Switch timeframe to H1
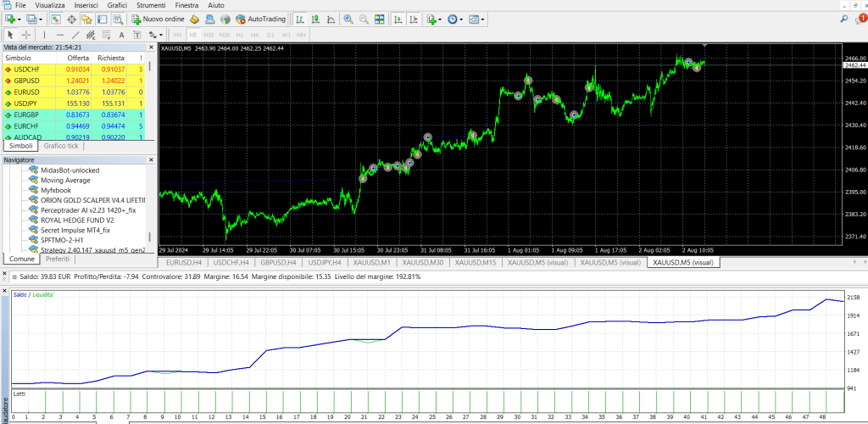The image size is (868, 424). point(240,35)
